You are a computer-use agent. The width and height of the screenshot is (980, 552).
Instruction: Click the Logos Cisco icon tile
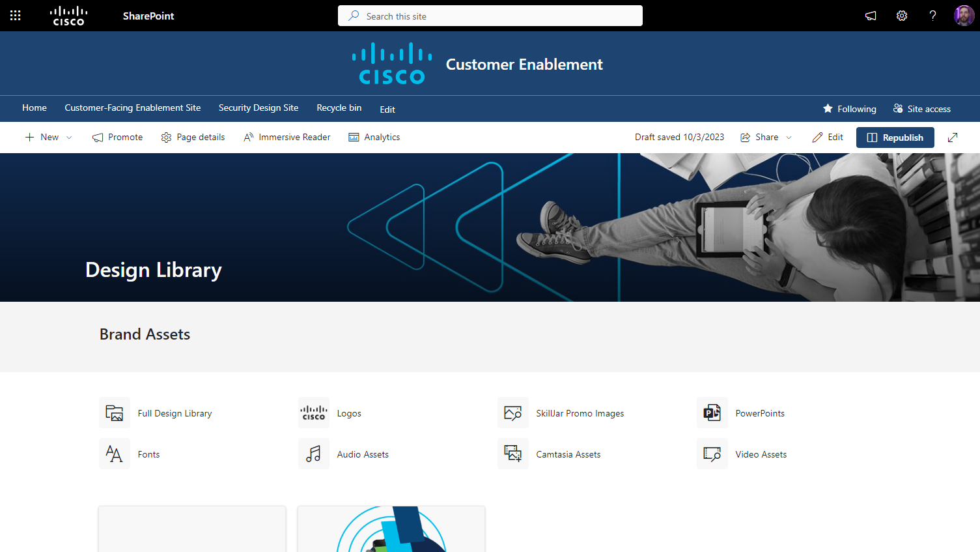point(314,413)
